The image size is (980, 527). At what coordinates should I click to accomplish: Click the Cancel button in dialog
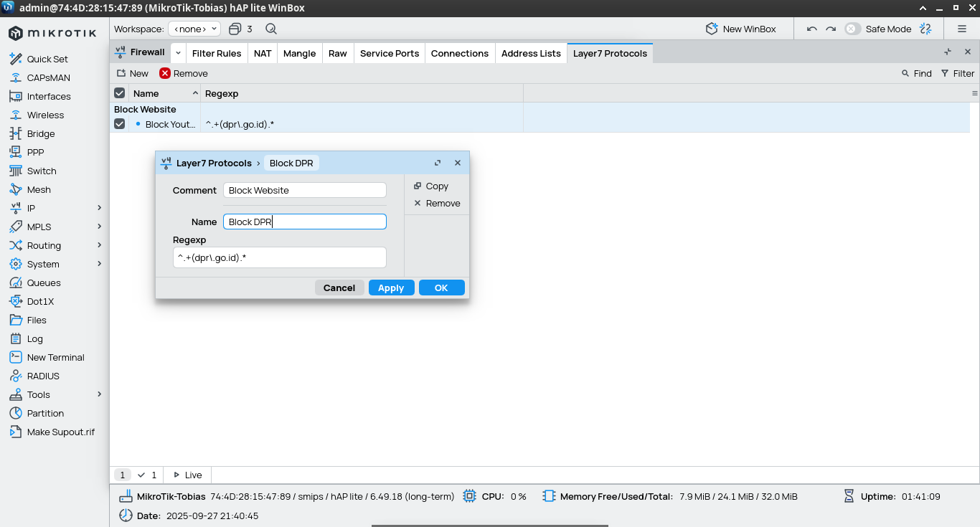pos(339,288)
